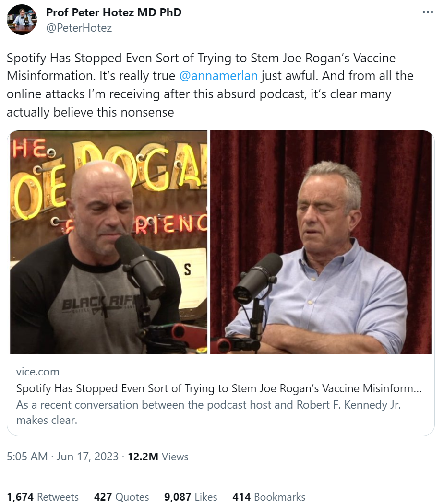Click the Jun 17, 2023 date
444x504 pixels.
tap(87, 457)
